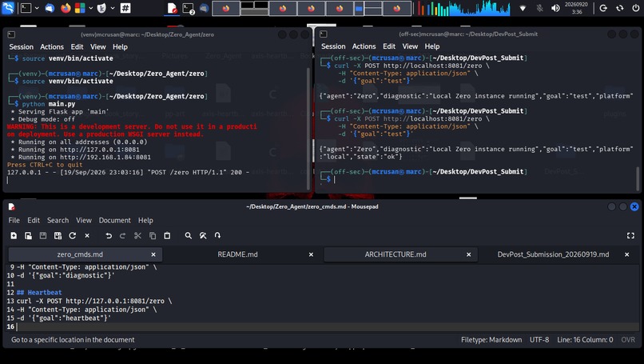The image size is (644, 364).
Task: Close the README.md tab
Action: pos(311,254)
